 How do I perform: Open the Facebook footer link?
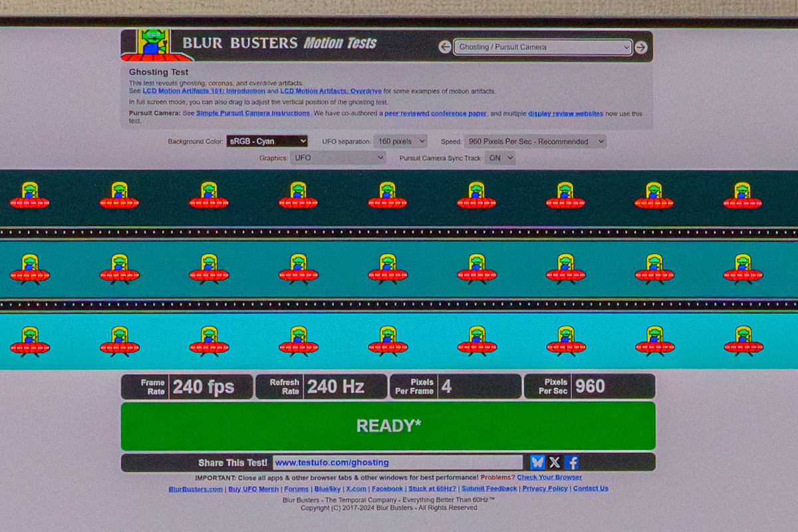pyautogui.click(x=387, y=489)
